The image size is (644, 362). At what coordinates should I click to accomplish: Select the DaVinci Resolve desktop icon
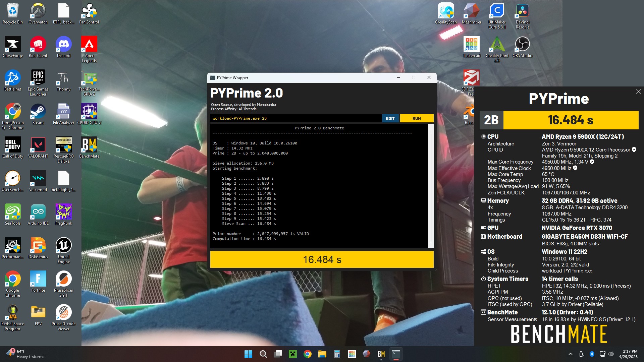(522, 16)
